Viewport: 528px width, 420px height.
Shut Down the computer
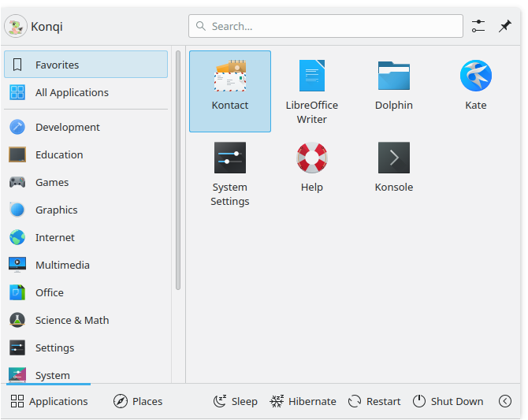448,401
